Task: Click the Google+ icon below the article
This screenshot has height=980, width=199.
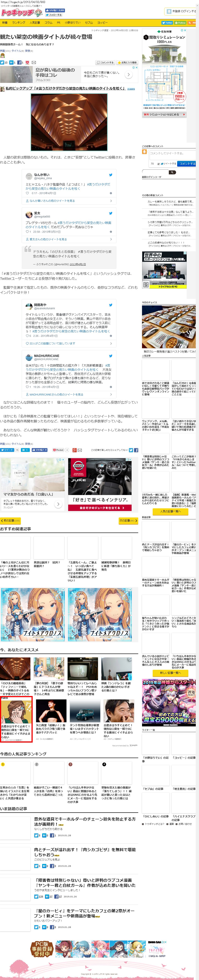Action: [75, 450]
